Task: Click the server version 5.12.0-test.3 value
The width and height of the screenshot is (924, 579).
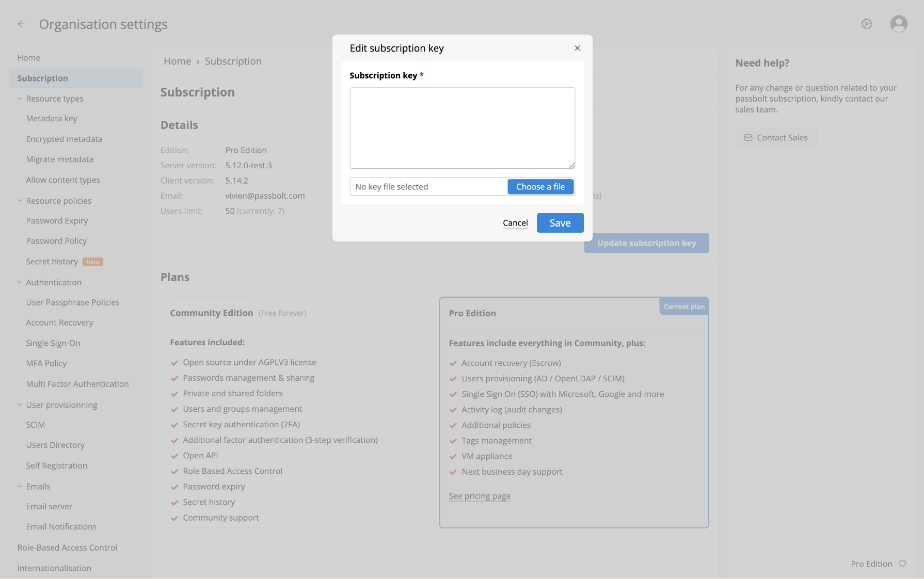Action: point(248,166)
